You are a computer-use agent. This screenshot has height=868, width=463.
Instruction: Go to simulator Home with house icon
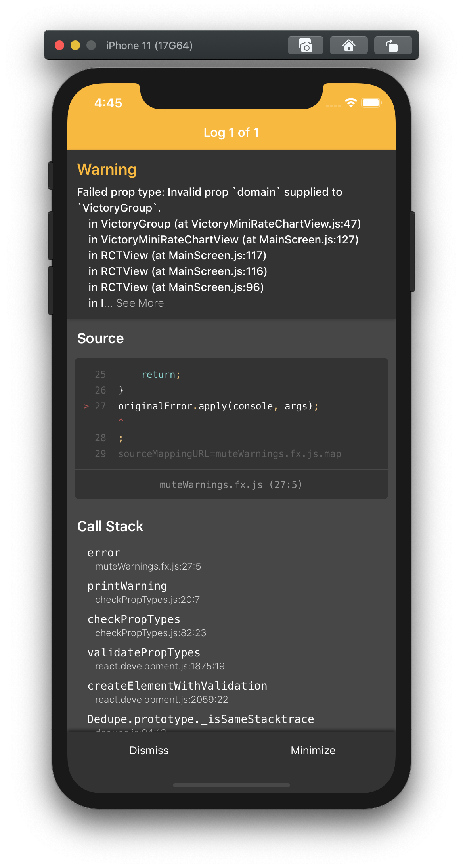pos(348,45)
